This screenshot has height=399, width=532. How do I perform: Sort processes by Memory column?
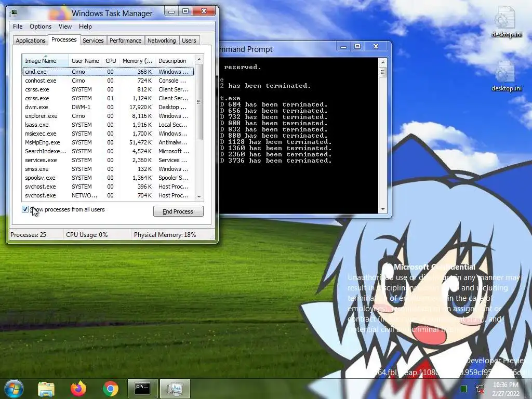(137, 61)
